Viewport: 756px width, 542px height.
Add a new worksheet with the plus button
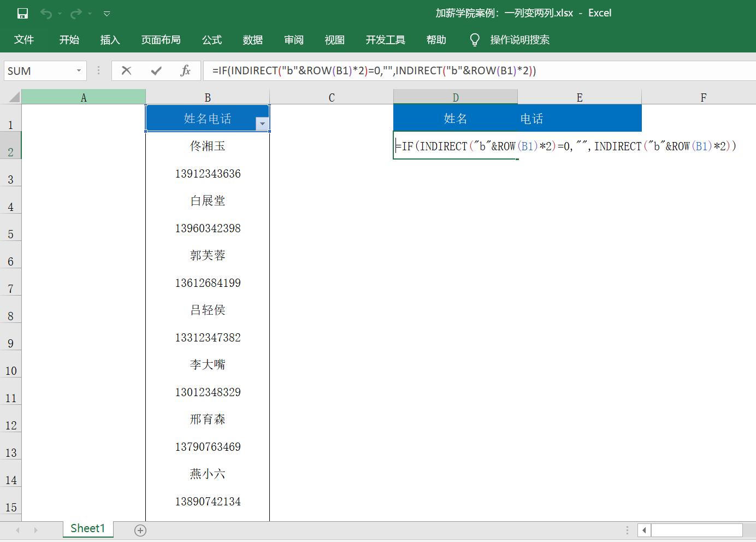click(x=140, y=529)
